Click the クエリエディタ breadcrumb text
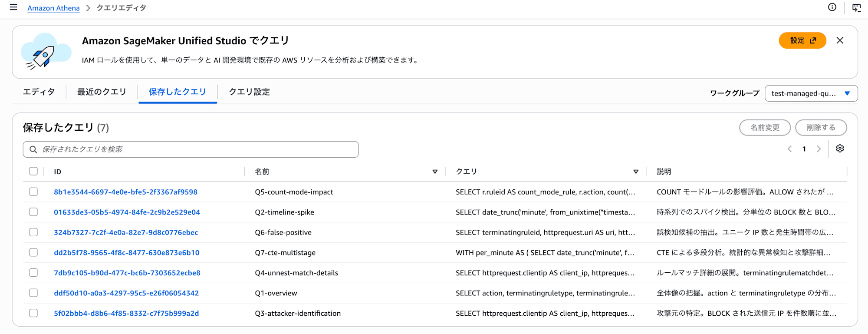Viewport: 868px width, 334px height. pos(122,8)
